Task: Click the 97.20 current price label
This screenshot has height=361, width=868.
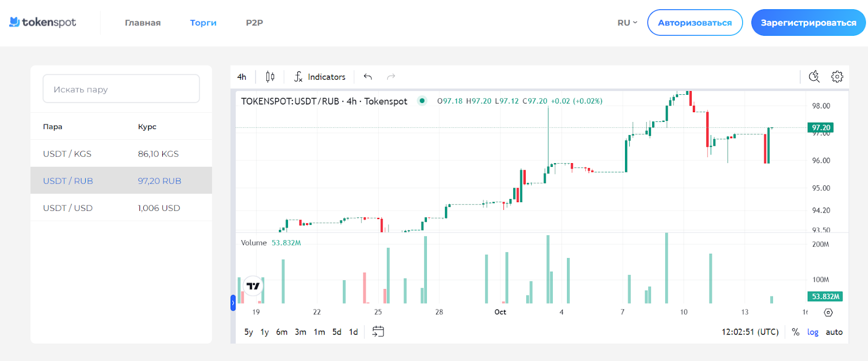Action: 821,128
